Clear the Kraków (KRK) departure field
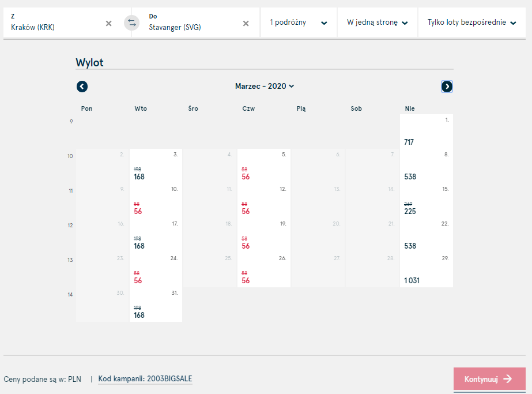The image size is (532, 394). coord(108,24)
